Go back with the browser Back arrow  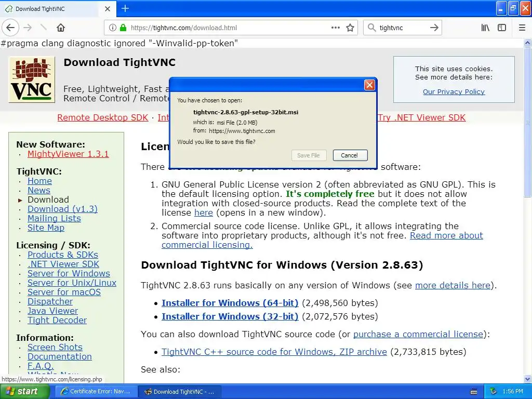pos(10,28)
